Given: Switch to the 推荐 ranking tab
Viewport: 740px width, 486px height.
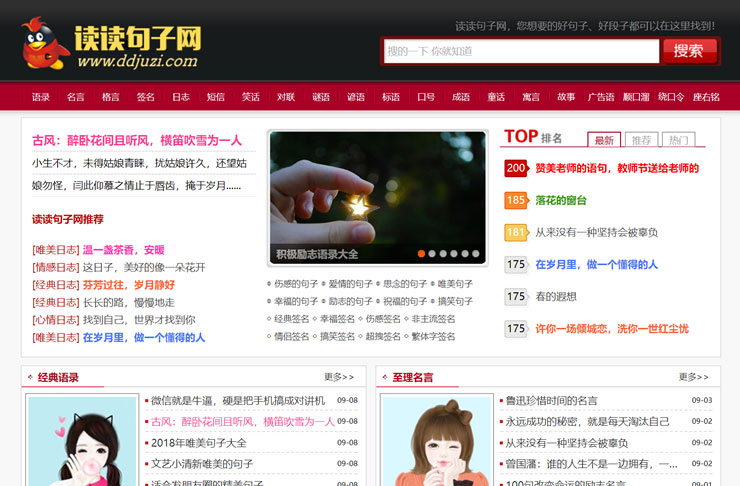Looking at the screenshot, I should point(641,140).
